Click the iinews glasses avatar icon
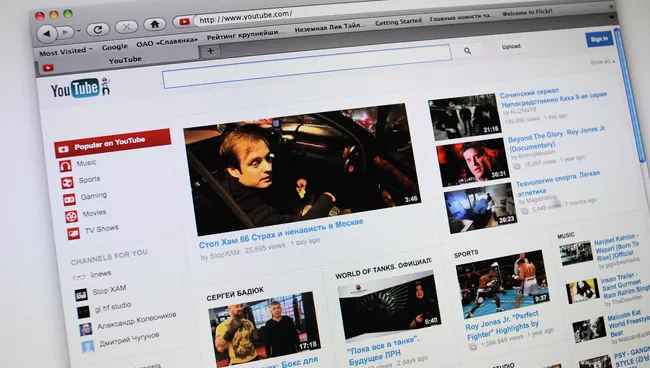This screenshot has height=368, width=650. (x=79, y=277)
